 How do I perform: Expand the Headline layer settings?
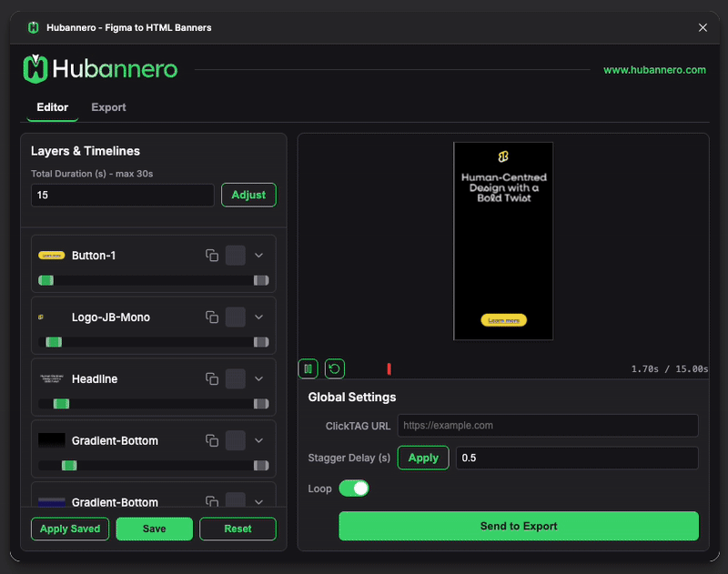coord(259,378)
